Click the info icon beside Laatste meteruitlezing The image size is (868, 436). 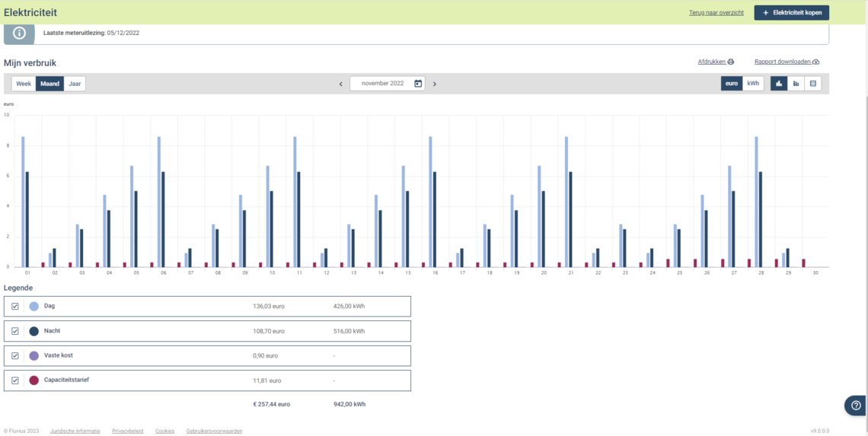point(19,33)
